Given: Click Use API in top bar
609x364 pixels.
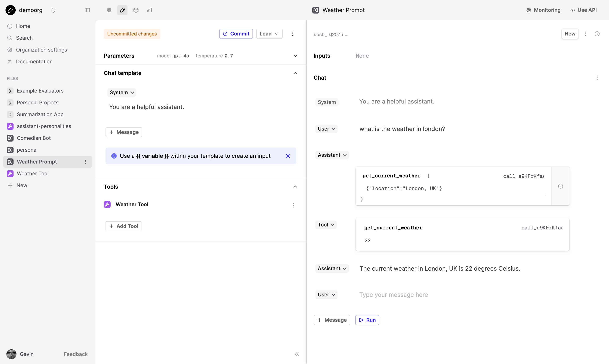Looking at the screenshot, I should pyautogui.click(x=583, y=10).
